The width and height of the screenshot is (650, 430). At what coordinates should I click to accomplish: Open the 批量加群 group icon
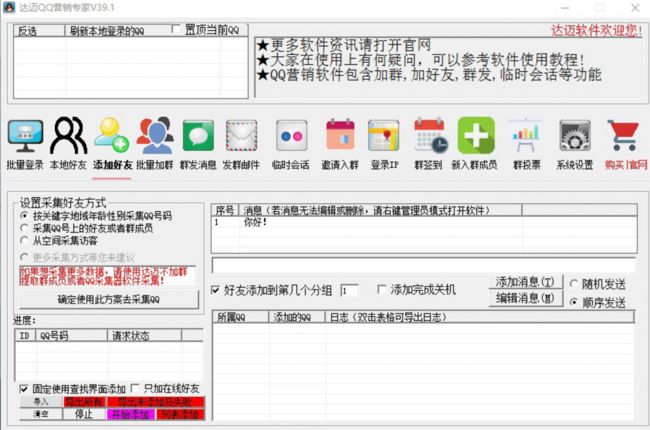click(x=155, y=135)
